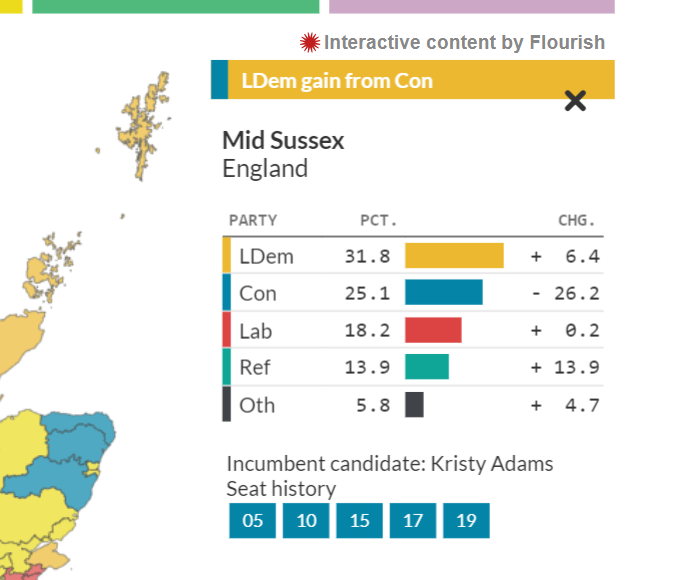
Task: Click the Flourish starburst logo icon
Action: 310,43
